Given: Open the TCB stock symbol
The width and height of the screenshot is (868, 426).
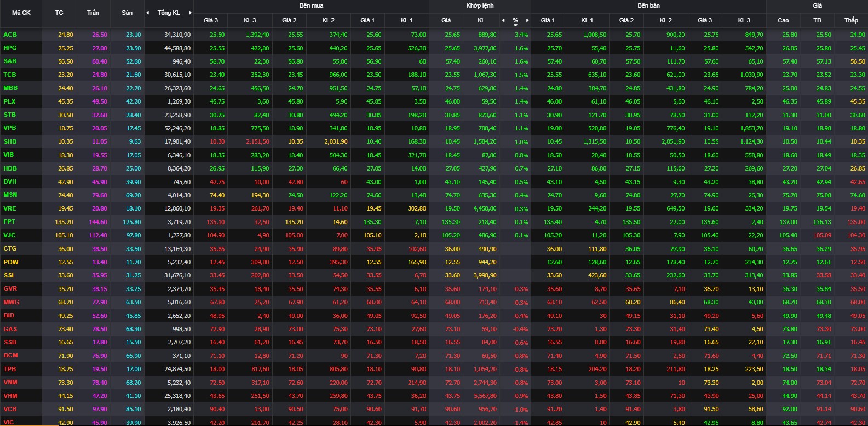Looking at the screenshot, I should (x=10, y=75).
